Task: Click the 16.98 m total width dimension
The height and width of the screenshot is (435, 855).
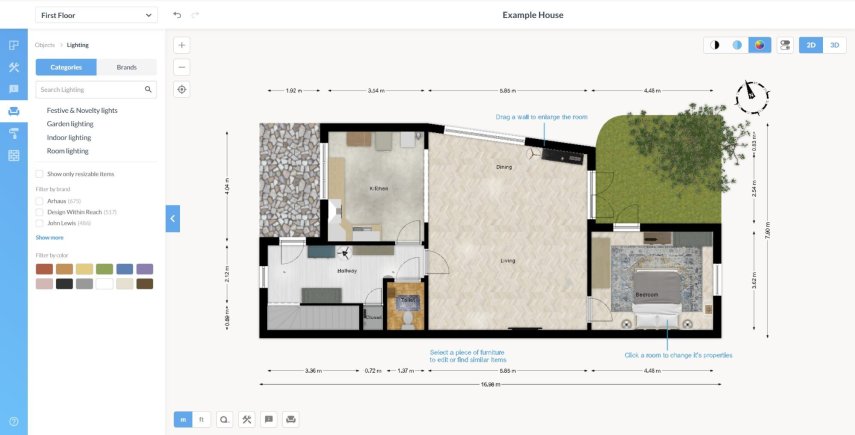Action: [x=491, y=384]
